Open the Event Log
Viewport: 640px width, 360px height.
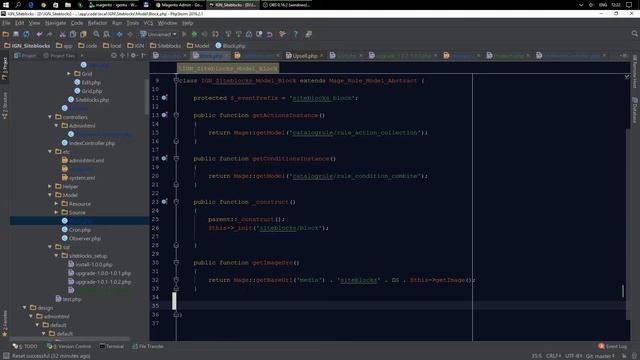tap(613, 346)
